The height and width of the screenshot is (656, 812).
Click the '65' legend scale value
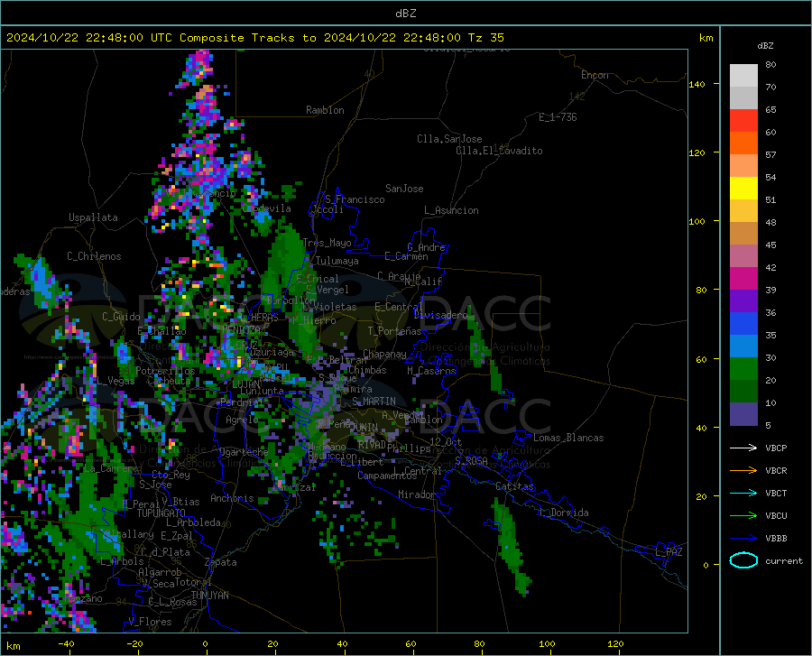click(770, 110)
